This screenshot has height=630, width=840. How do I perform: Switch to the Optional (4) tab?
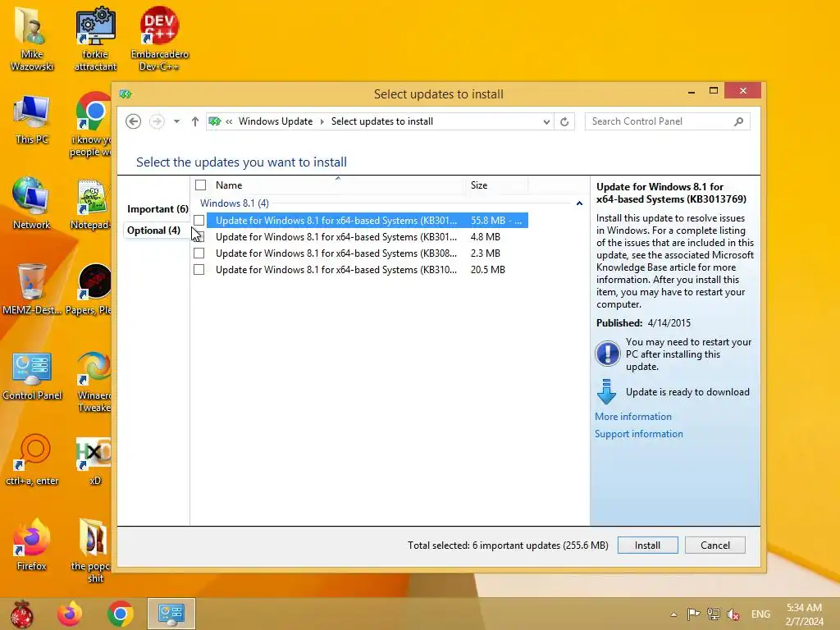[x=153, y=231]
